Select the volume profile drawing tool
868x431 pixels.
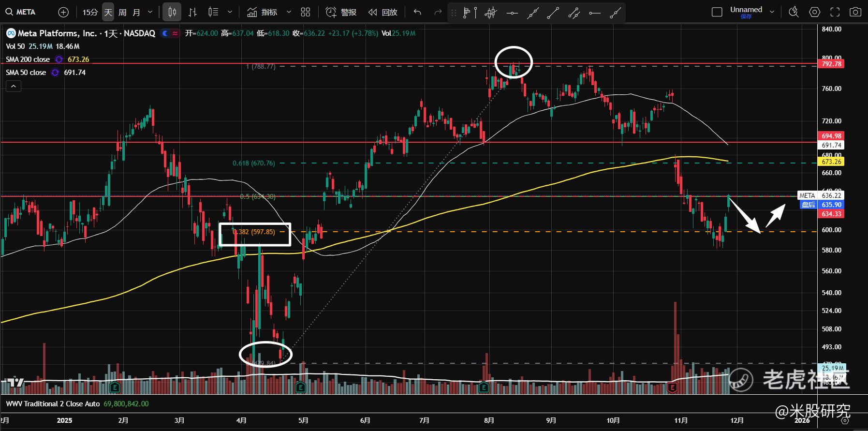[470, 13]
